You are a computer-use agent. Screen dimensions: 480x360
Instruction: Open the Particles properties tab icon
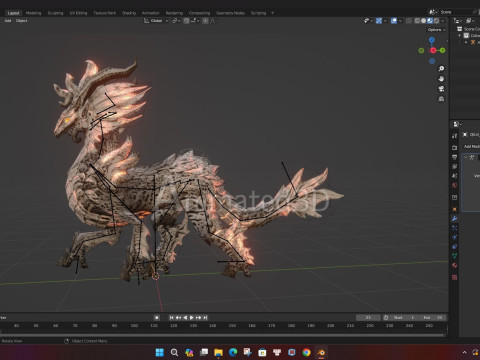454,228
